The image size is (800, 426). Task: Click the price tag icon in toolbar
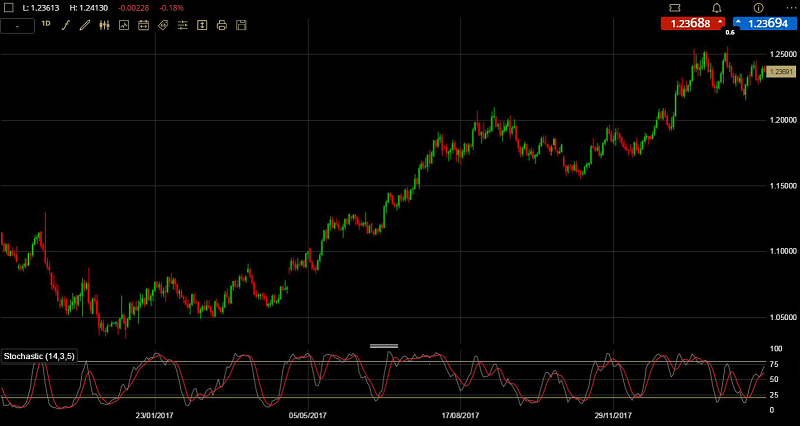point(163,24)
